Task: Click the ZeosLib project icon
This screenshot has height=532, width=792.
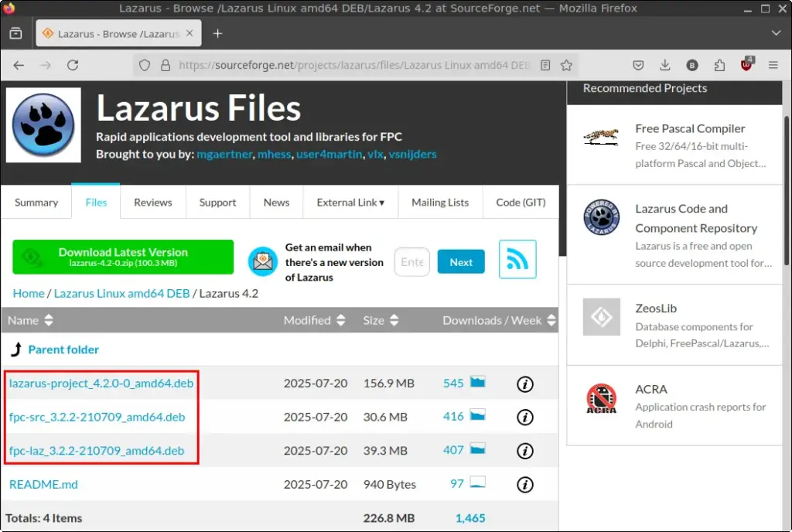Action: pos(601,317)
